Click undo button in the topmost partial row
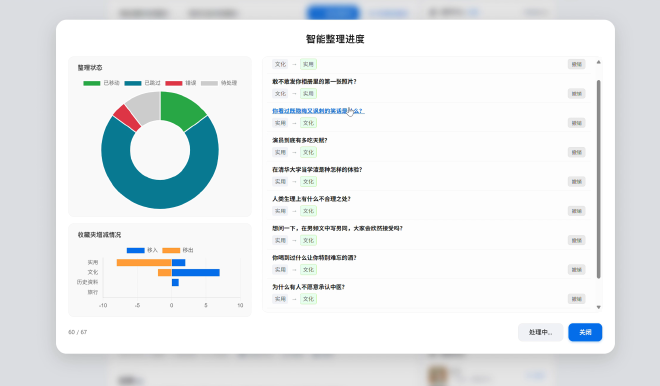The height and width of the screenshot is (386, 660). tap(576, 64)
